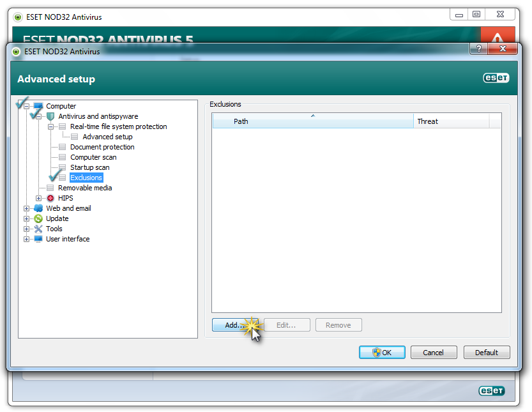Click the Advanced setup child page icon
This screenshot has height=412, width=532.
[75, 137]
